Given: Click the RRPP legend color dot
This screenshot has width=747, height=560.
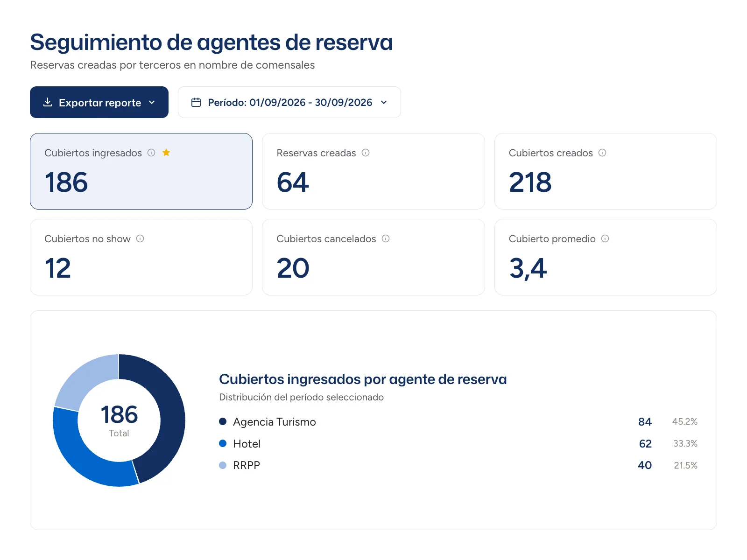Looking at the screenshot, I should [x=223, y=465].
